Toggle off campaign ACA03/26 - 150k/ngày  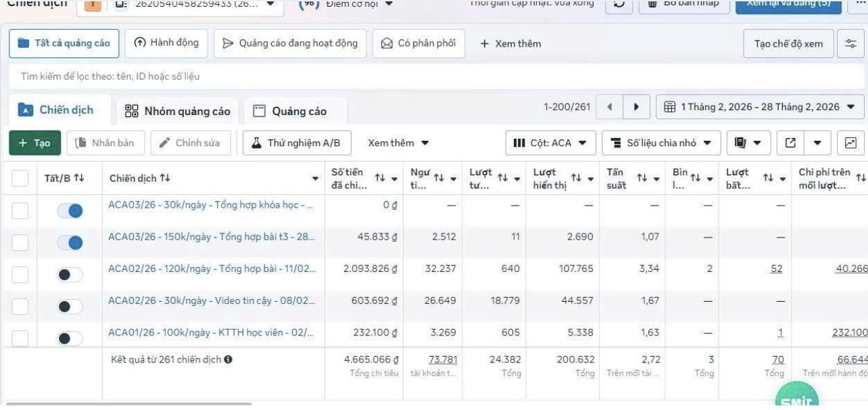click(70, 242)
